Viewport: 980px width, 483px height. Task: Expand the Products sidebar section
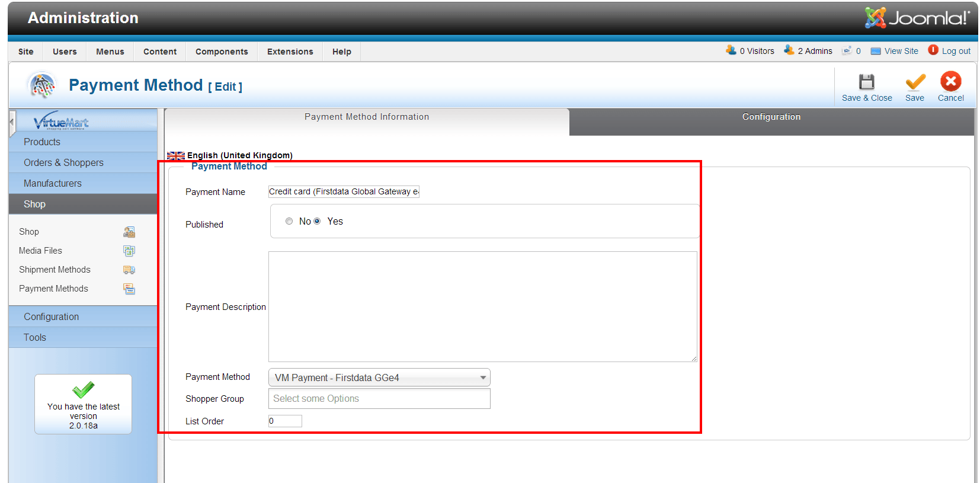(83, 142)
